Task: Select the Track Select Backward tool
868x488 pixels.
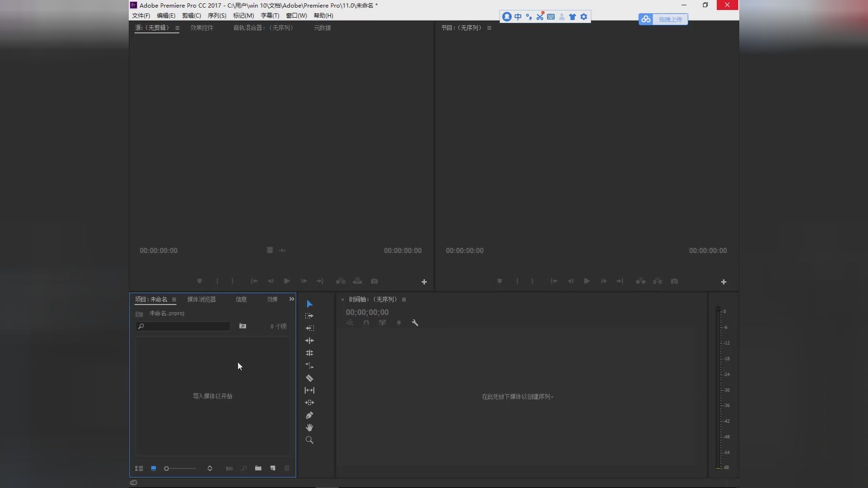Action: (x=310, y=328)
